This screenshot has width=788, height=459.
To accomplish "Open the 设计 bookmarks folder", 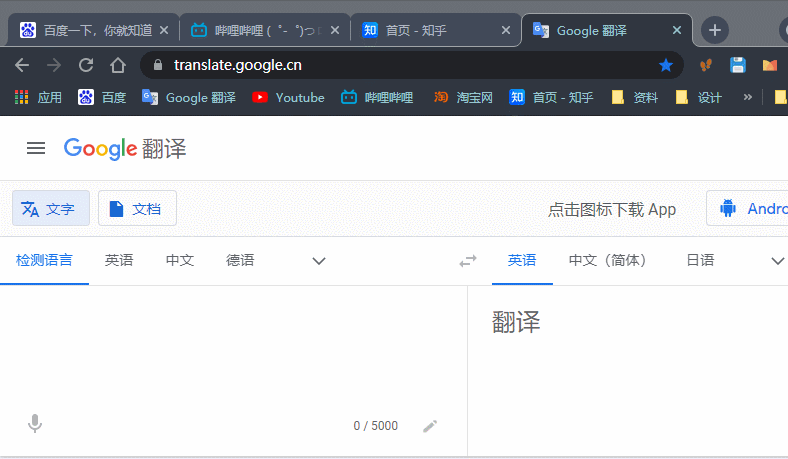I will tap(699, 97).
